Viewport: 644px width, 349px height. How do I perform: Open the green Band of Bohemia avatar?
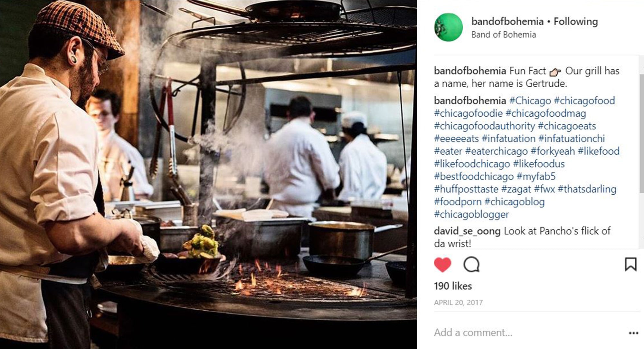[x=449, y=27]
